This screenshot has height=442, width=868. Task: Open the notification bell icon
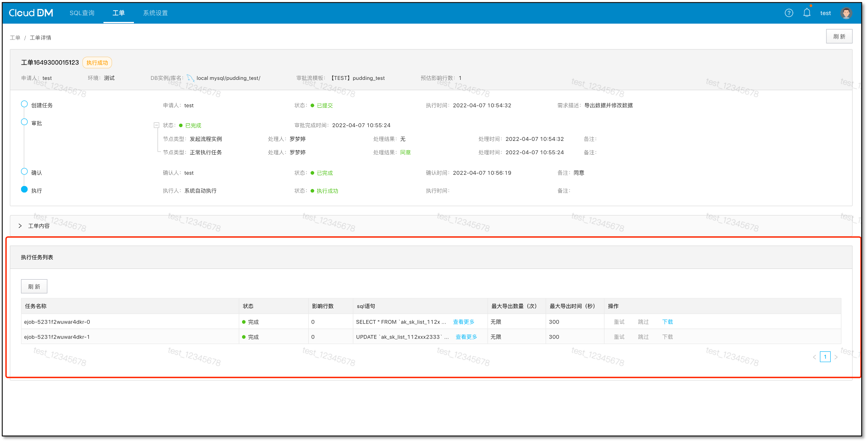[807, 13]
